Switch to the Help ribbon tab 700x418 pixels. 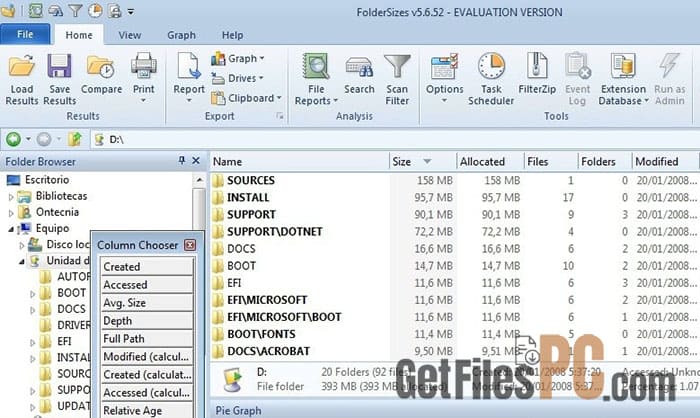[232, 35]
